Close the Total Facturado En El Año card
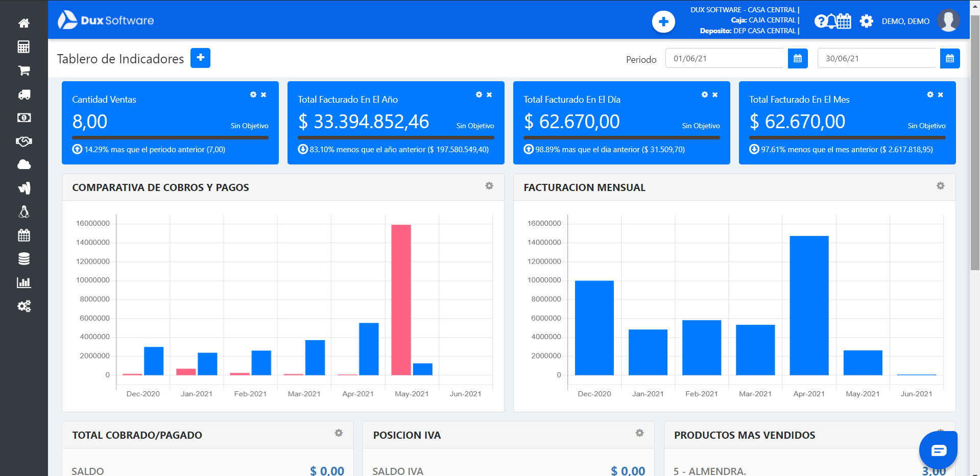 (489, 94)
